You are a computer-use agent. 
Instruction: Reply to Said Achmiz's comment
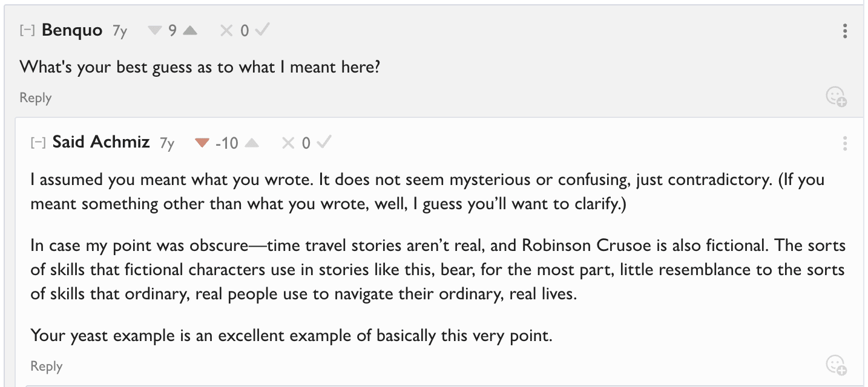(x=46, y=366)
